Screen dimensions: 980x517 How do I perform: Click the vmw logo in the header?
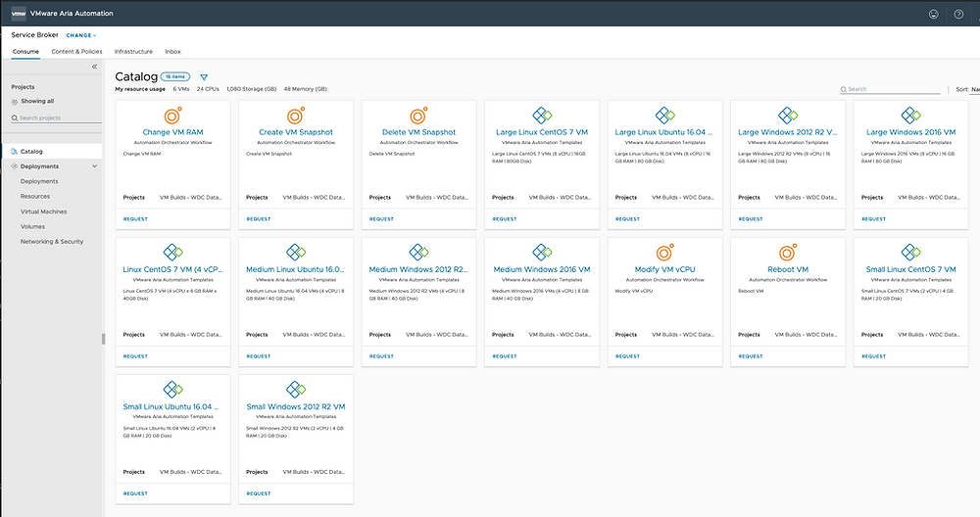coord(19,13)
